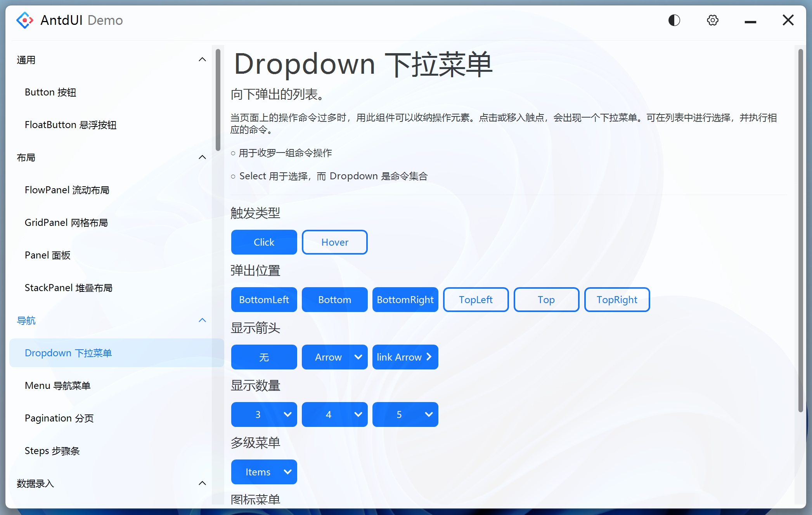Select the 无 arrow option
This screenshot has width=812, height=515.
[x=264, y=357]
